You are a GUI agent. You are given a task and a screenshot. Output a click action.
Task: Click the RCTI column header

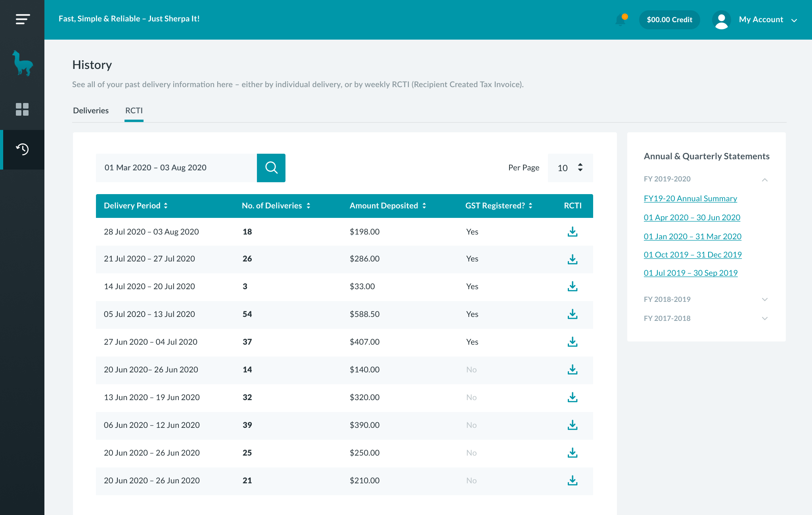[573, 206]
